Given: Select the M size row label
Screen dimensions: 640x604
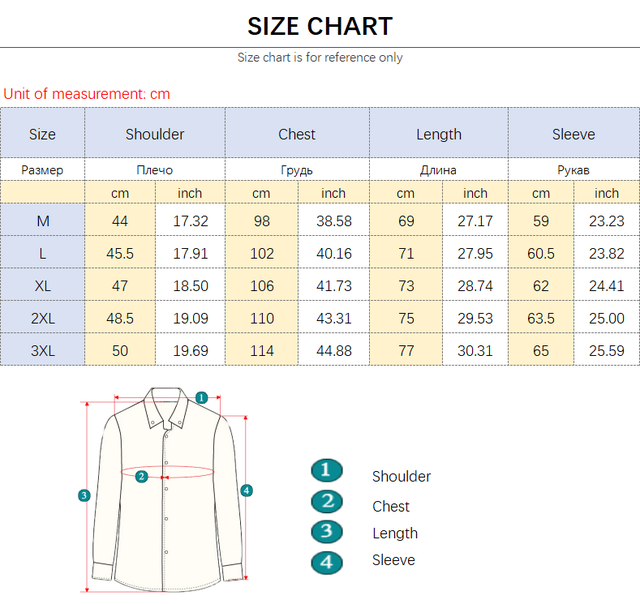Looking at the screenshot, I should (x=42, y=221).
